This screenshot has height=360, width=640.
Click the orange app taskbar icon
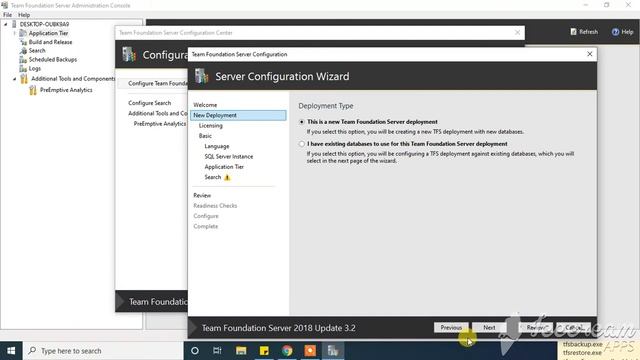tap(310, 351)
